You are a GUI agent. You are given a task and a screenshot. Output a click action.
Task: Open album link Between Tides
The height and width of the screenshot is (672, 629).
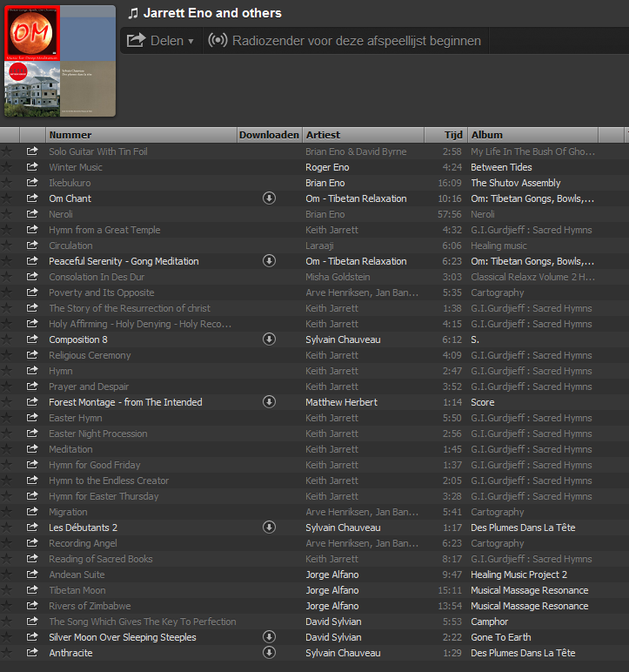point(501,167)
